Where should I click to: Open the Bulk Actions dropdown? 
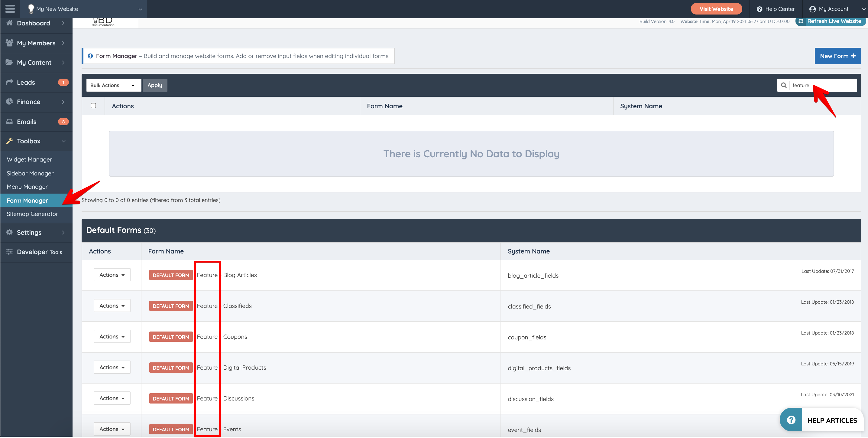point(113,85)
